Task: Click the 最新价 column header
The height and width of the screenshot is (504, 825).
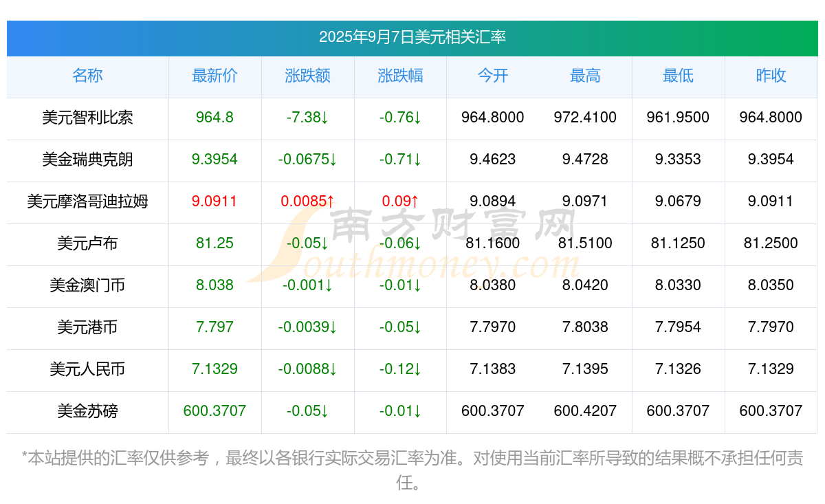Action: tap(214, 76)
